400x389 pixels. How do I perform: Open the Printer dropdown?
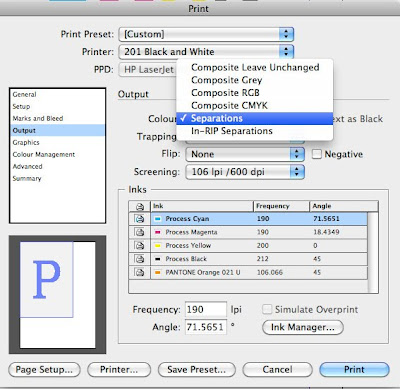point(206,52)
